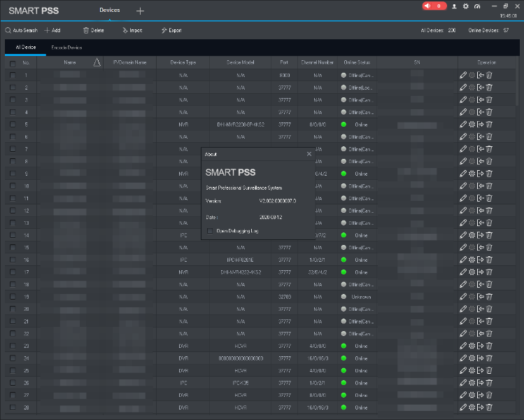Start Auto Search for devices
Image resolution: width=524 pixels, height=420 pixels.
click(x=22, y=30)
